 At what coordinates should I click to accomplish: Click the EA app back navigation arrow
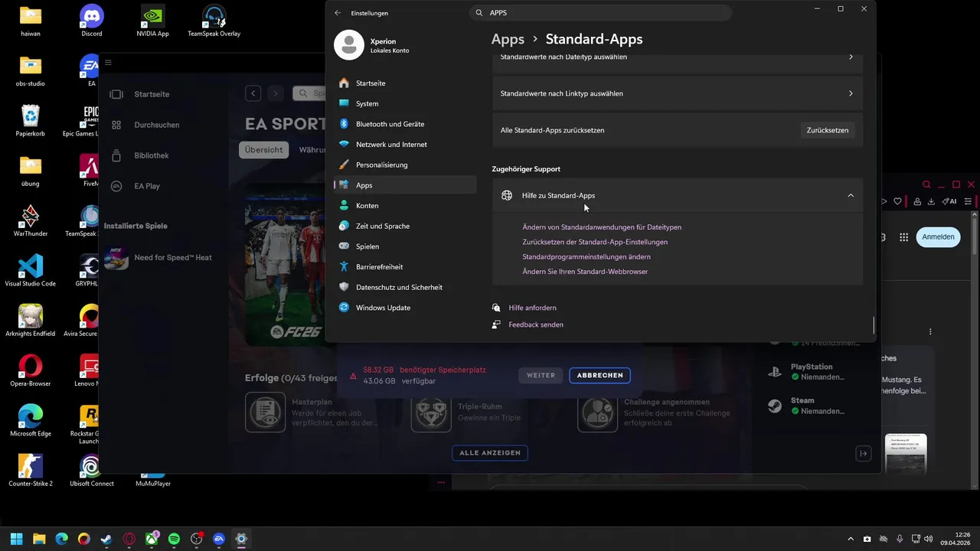[x=253, y=93]
